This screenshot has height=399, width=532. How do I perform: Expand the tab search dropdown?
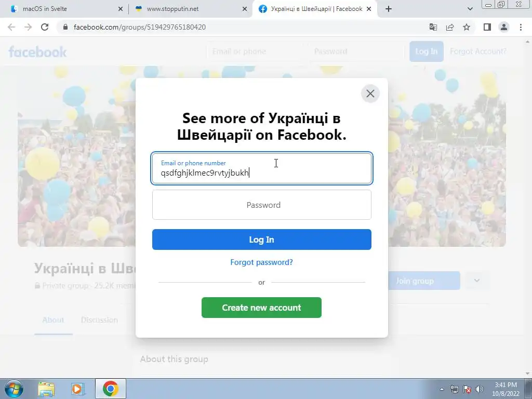pos(470,9)
